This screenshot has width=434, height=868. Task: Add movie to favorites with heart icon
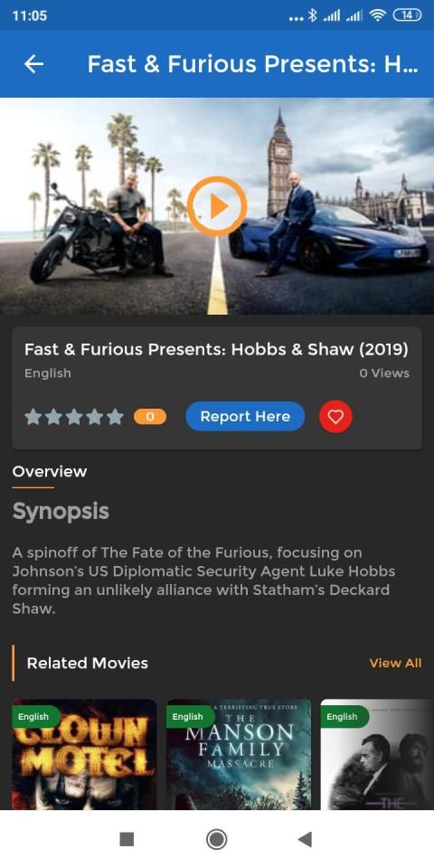(335, 417)
